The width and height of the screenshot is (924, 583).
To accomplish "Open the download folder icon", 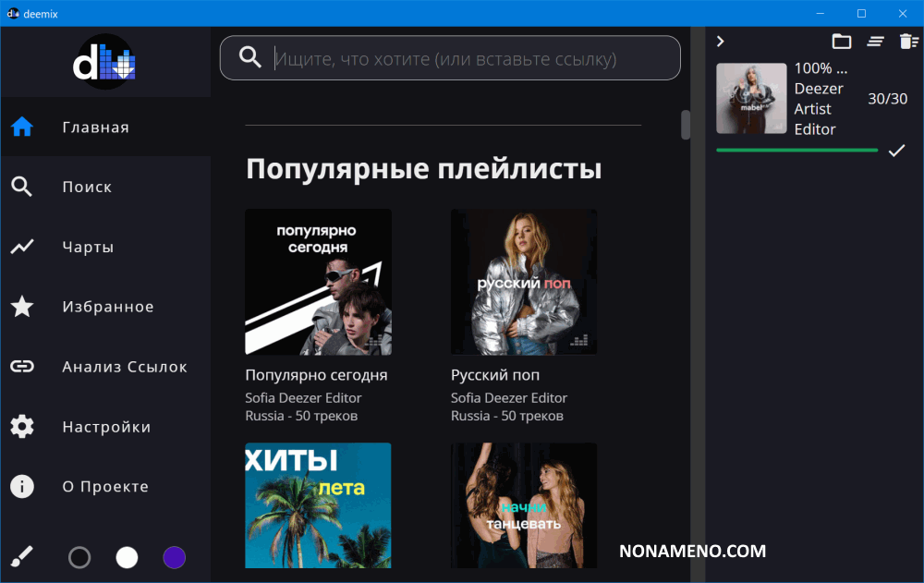I will pyautogui.click(x=841, y=41).
